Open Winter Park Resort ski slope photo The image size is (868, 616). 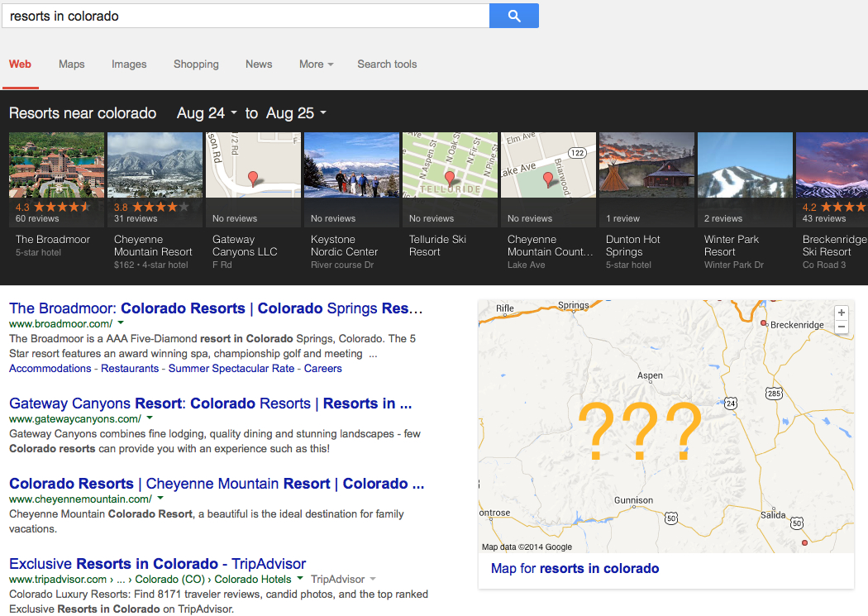coord(745,165)
